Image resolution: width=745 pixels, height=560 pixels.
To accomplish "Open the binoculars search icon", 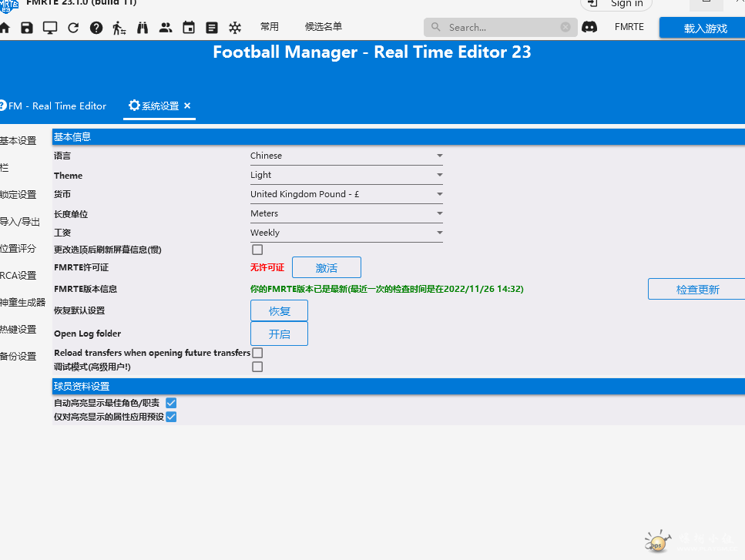I will click(143, 28).
